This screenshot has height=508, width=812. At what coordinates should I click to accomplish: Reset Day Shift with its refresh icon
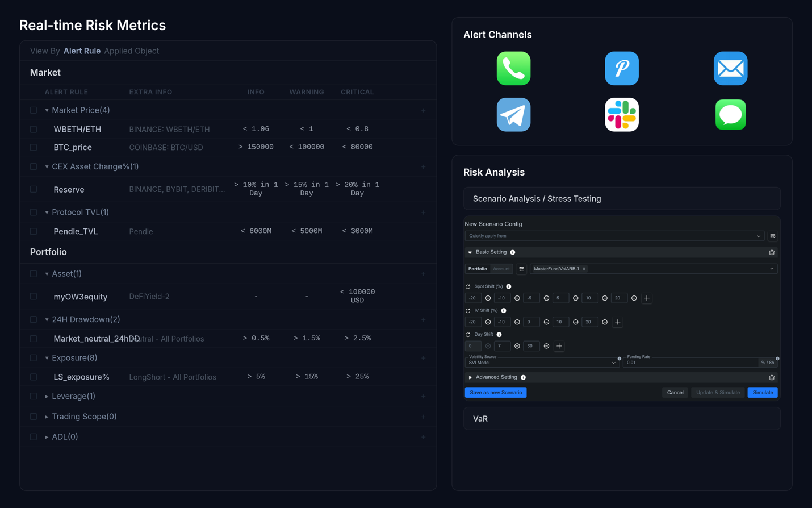468,335
